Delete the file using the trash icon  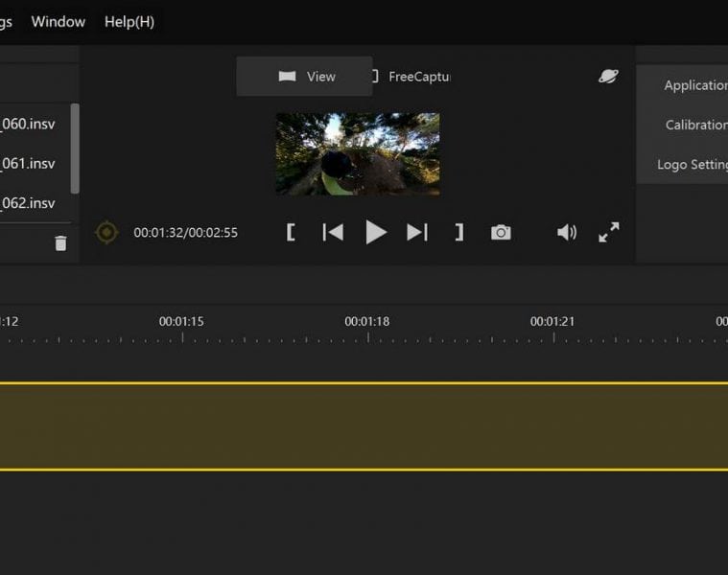coord(60,243)
